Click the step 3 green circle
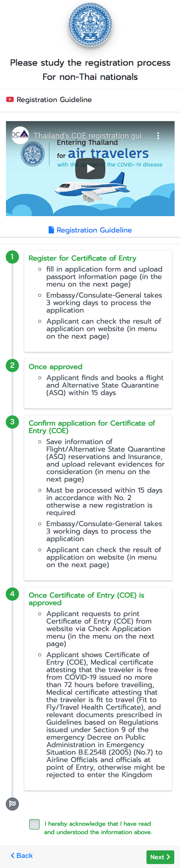180x868 pixels. pyautogui.click(x=13, y=422)
